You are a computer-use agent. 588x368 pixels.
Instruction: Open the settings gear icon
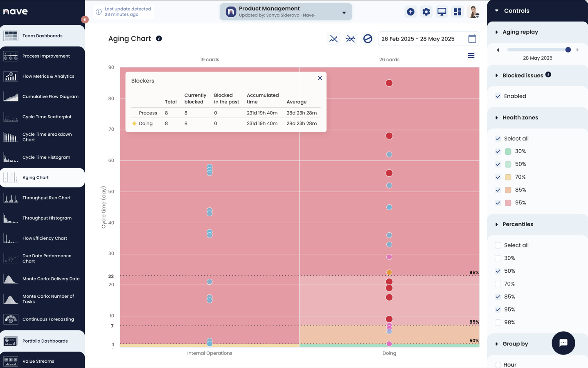point(426,12)
